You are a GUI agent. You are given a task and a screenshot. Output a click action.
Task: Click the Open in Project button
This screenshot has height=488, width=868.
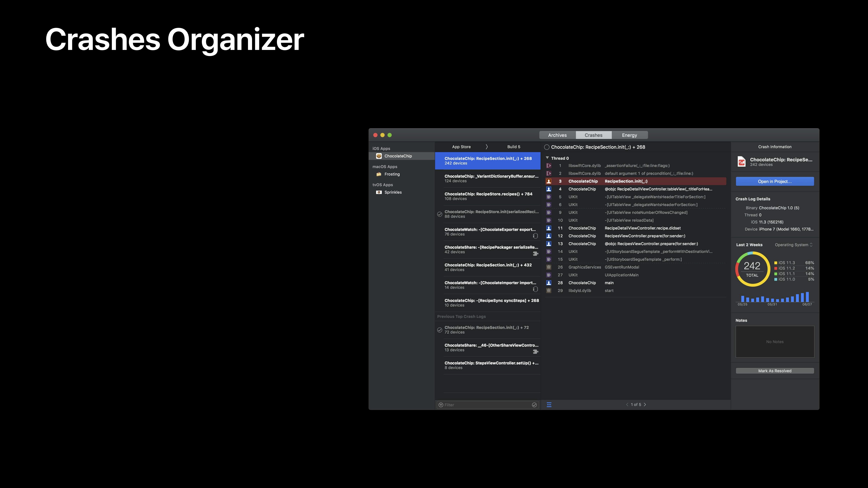(775, 181)
